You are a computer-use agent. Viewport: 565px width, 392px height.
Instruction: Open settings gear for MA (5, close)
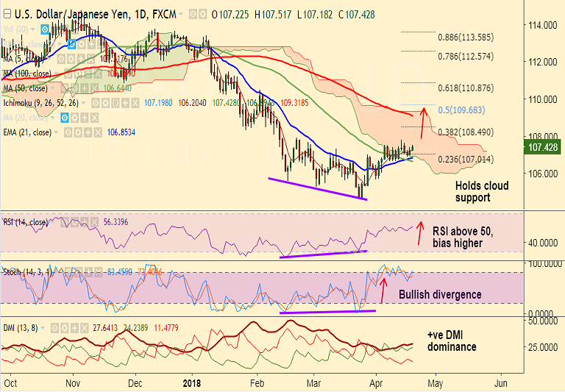coord(71,59)
